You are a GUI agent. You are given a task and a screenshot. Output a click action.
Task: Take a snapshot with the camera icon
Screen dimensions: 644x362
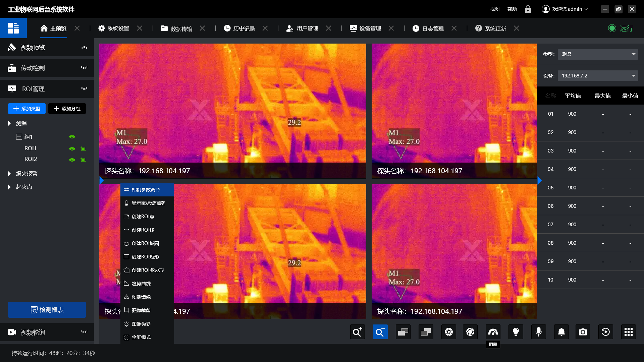click(583, 332)
